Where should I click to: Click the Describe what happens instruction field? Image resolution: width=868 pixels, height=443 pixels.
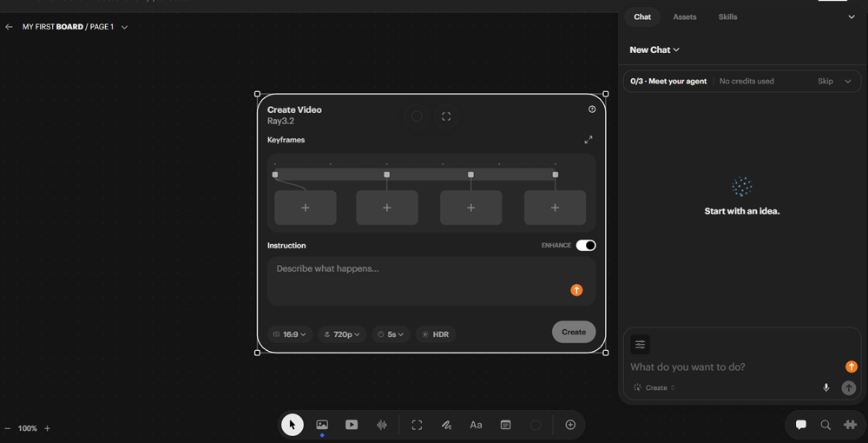(x=431, y=281)
